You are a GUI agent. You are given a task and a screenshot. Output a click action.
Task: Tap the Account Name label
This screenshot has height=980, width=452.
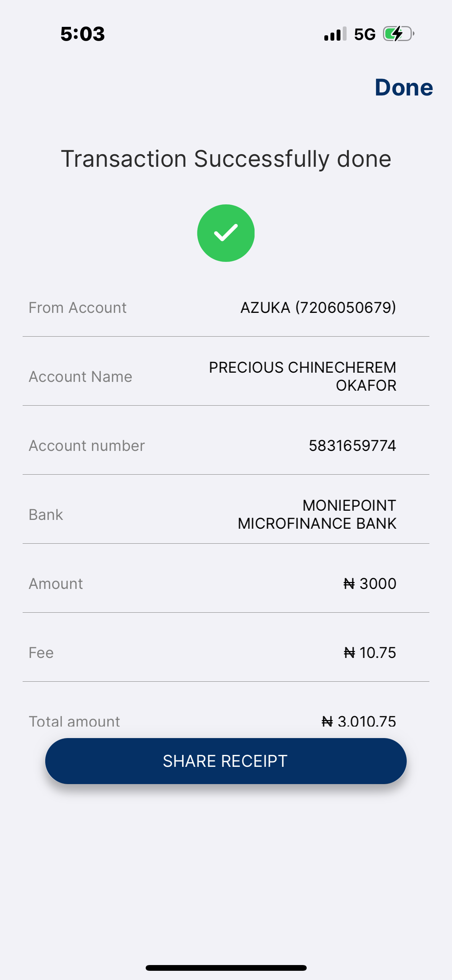[x=81, y=377]
